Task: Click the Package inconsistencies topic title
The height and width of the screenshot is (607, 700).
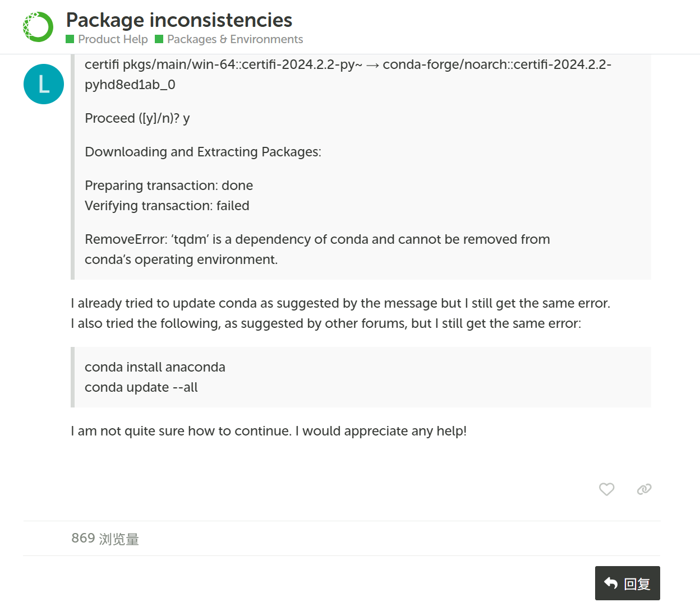Action: [179, 20]
